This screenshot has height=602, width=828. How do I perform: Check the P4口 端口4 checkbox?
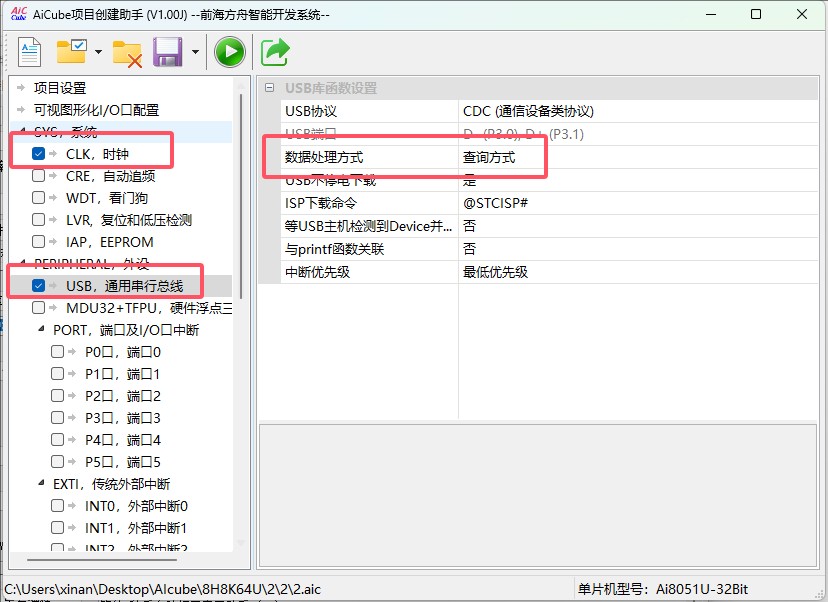[x=58, y=439]
